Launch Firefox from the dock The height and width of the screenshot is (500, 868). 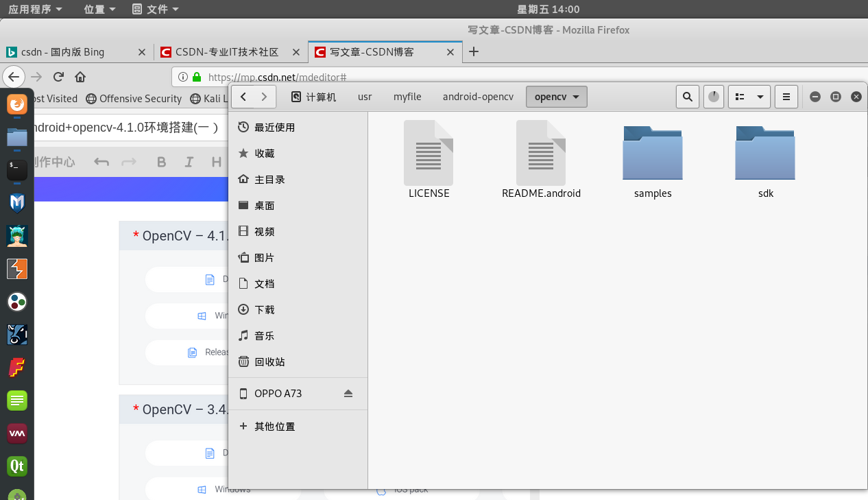[16, 105]
